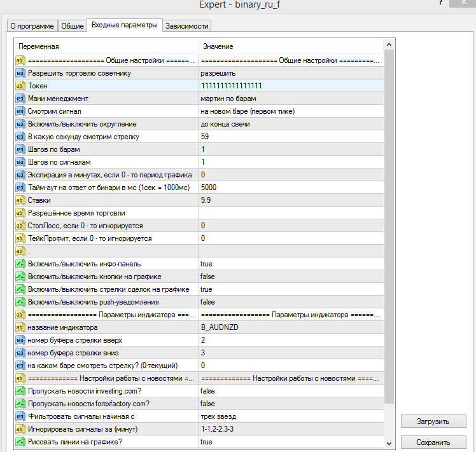Click the string icon beside Токен
The height and width of the screenshot is (452, 476).
pyautogui.click(x=20, y=86)
